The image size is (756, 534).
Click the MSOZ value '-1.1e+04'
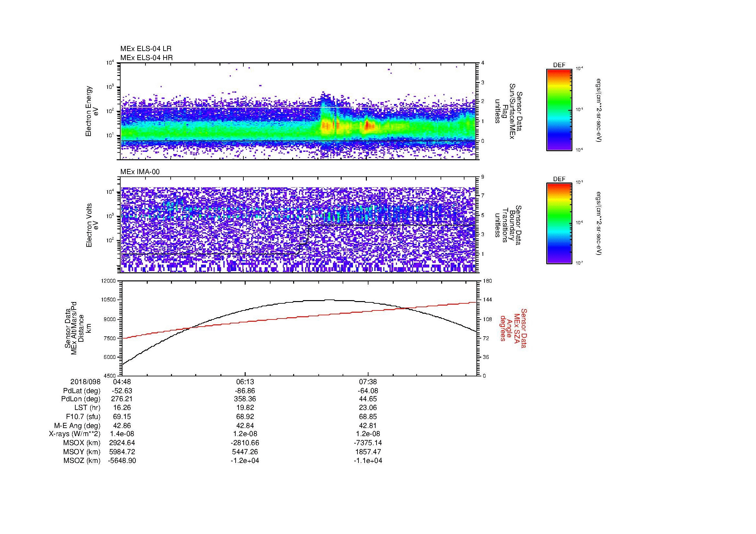[368, 461]
